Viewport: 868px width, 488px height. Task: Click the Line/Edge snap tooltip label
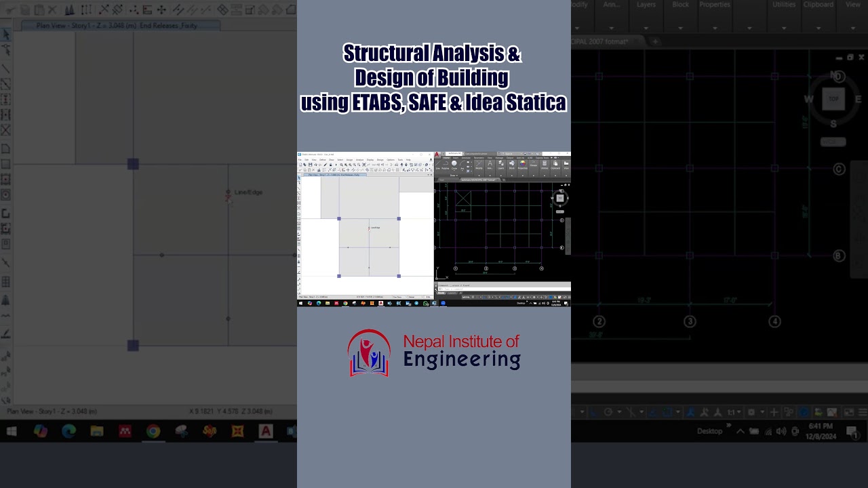[x=248, y=192]
